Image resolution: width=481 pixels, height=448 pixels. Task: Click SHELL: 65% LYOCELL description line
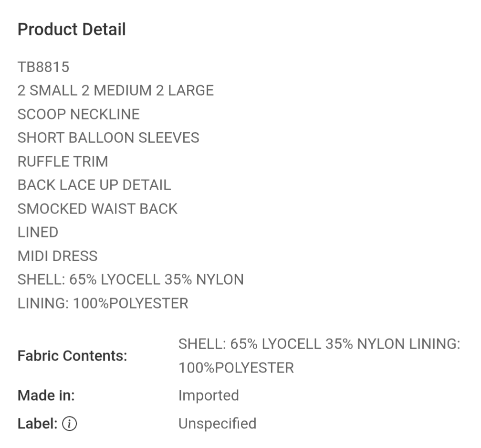coord(130,280)
